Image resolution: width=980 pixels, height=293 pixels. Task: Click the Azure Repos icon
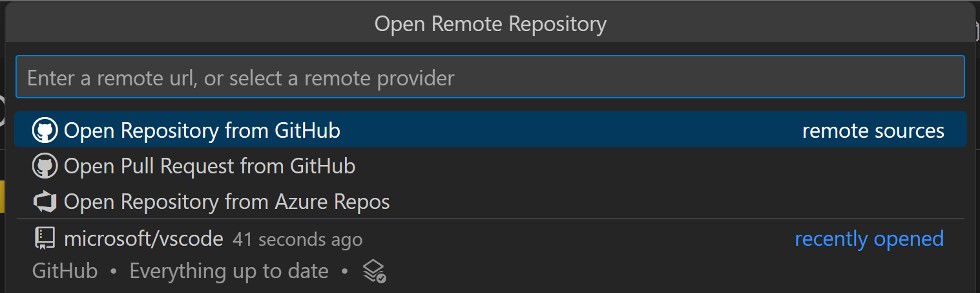click(x=45, y=202)
